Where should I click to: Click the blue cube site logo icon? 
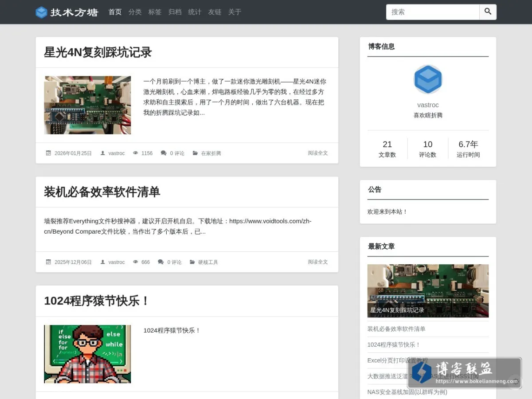(41, 12)
